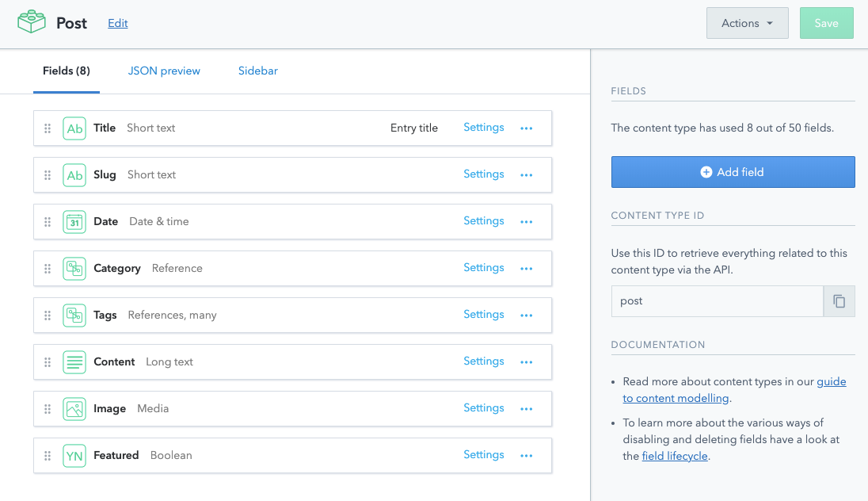Click the Reference icon beside Category

tap(74, 268)
